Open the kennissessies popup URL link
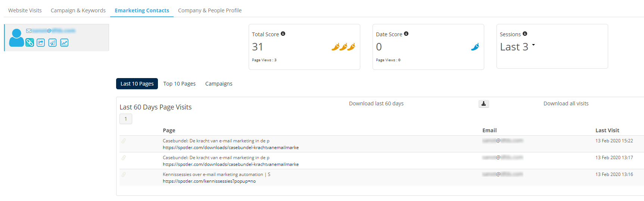The width and height of the screenshot is (644, 201). (x=209, y=181)
